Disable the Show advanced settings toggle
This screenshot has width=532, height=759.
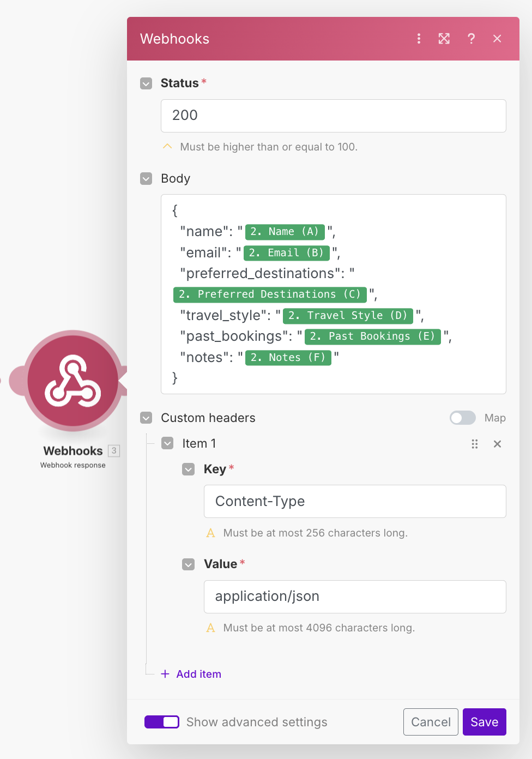(x=161, y=722)
